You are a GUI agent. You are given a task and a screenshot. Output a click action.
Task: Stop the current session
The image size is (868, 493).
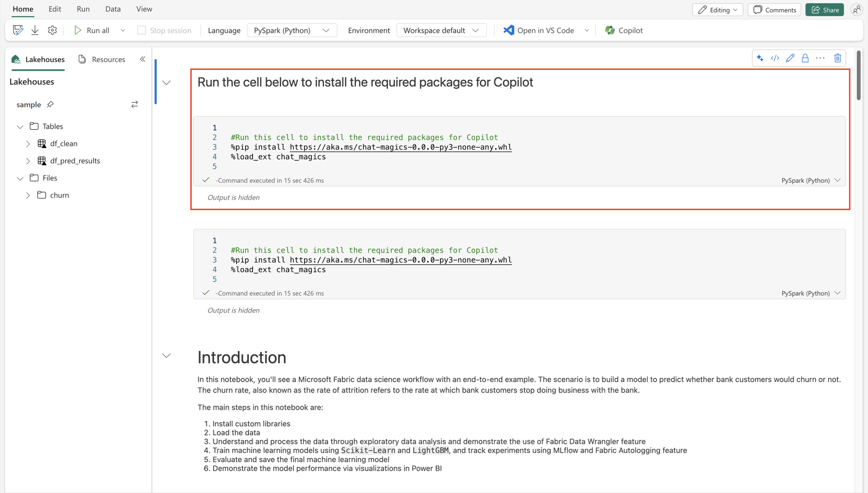(x=164, y=30)
